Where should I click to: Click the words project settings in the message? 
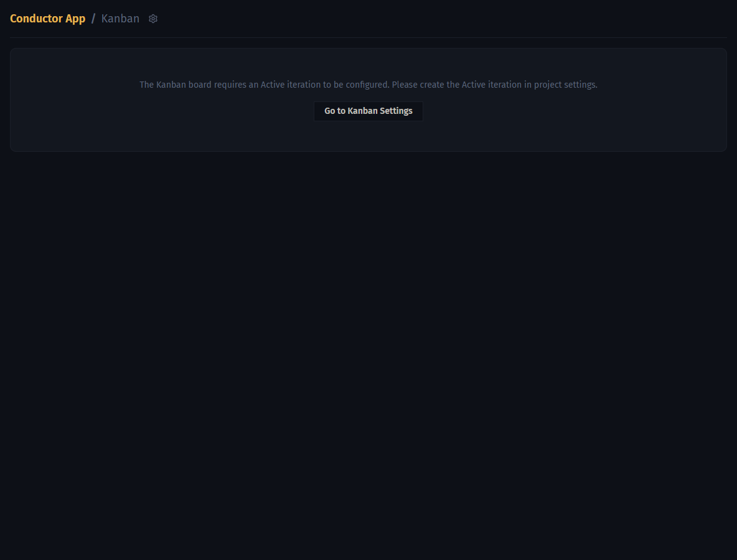(x=565, y=85)
